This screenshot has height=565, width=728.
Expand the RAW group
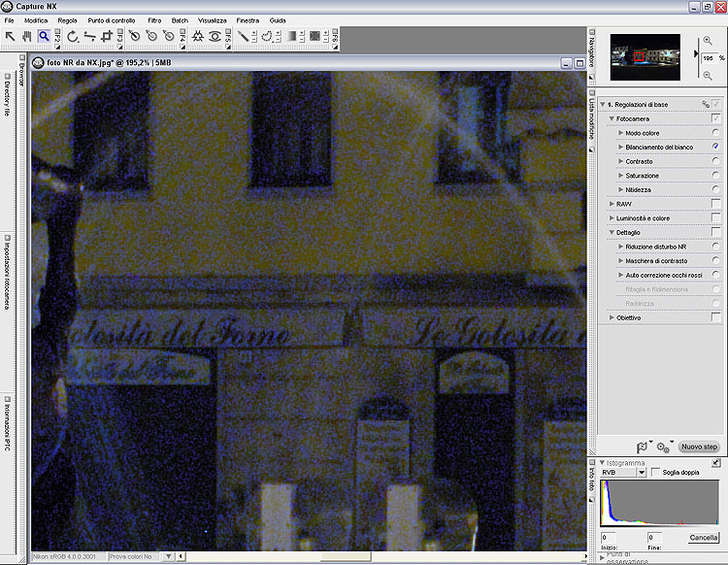[x=612, y=204]
